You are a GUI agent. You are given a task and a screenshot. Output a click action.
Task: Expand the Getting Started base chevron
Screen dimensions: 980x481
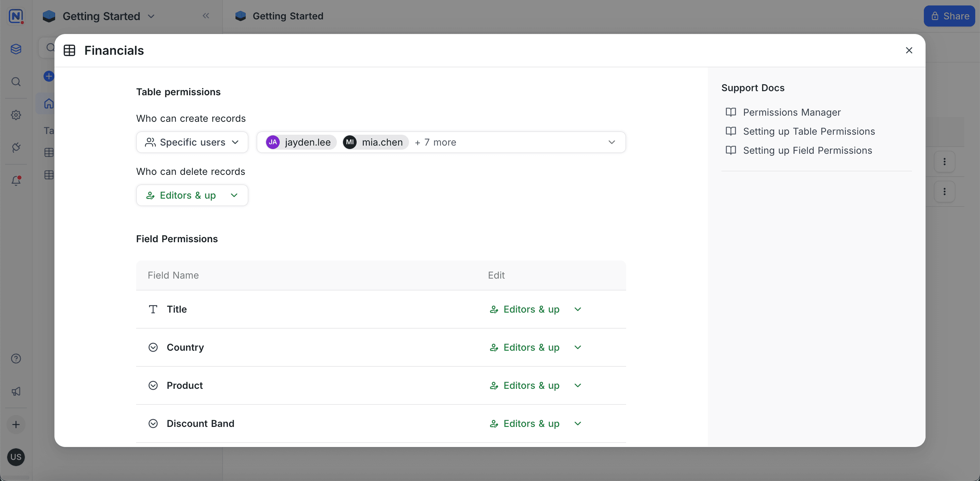(151, 16)
